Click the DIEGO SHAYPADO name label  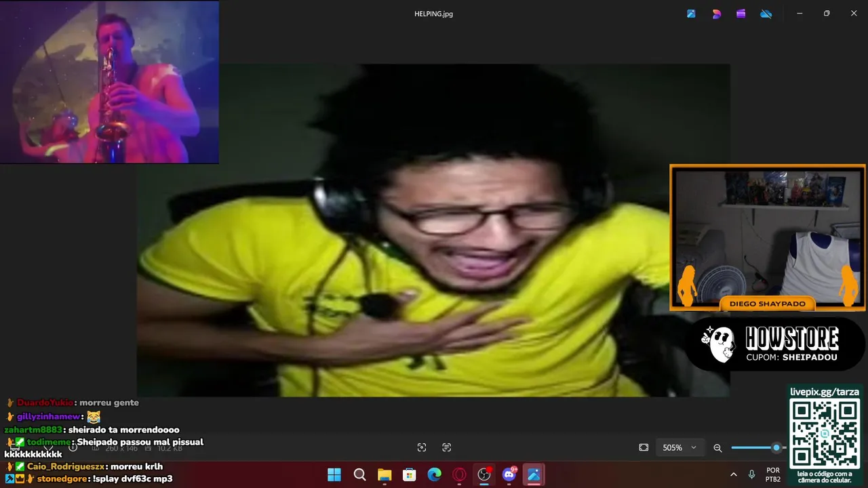[x=768, y=304]
